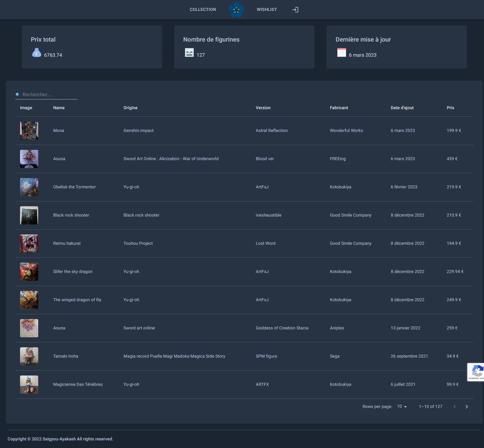484x448 pixels.
Task: Open the Mona figurine thumbnail
Action: [x=29, y=131]
